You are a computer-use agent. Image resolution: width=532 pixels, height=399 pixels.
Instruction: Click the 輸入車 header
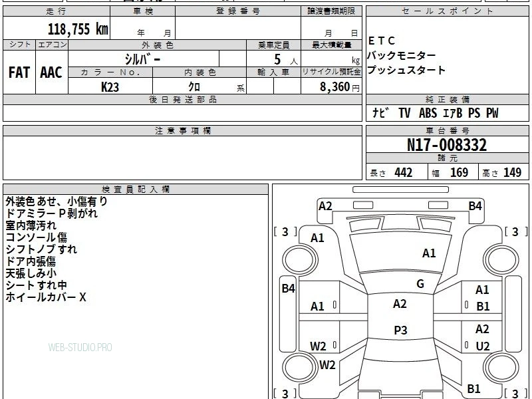273,72
